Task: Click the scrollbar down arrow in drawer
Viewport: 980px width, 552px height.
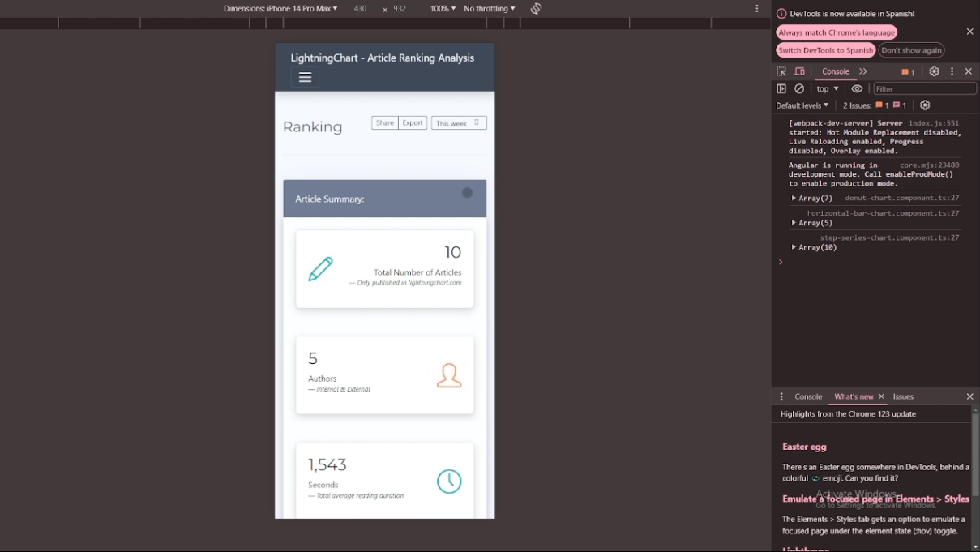Action: (975, 547)
